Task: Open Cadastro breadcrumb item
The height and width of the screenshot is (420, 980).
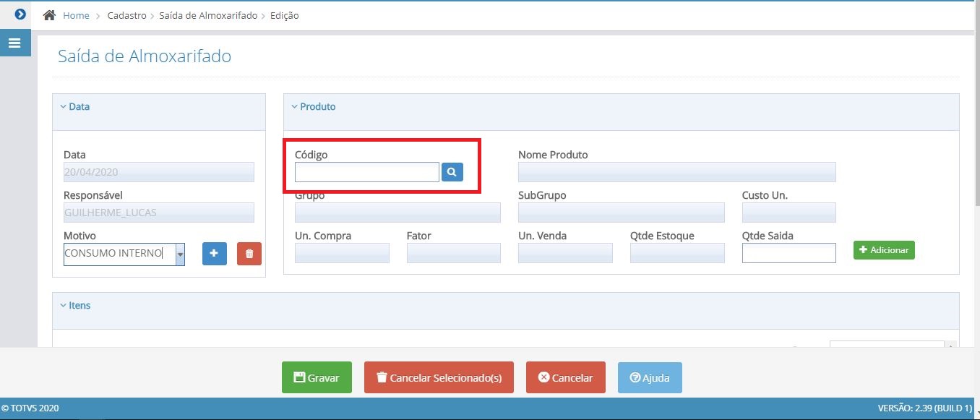Action: click(127, 15)
